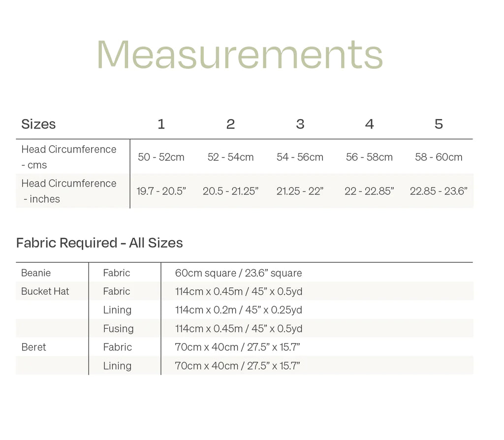504x440 pixels.
Task: Click the 114cm x 0.2m lining requirement
Action: click(238, 310)
